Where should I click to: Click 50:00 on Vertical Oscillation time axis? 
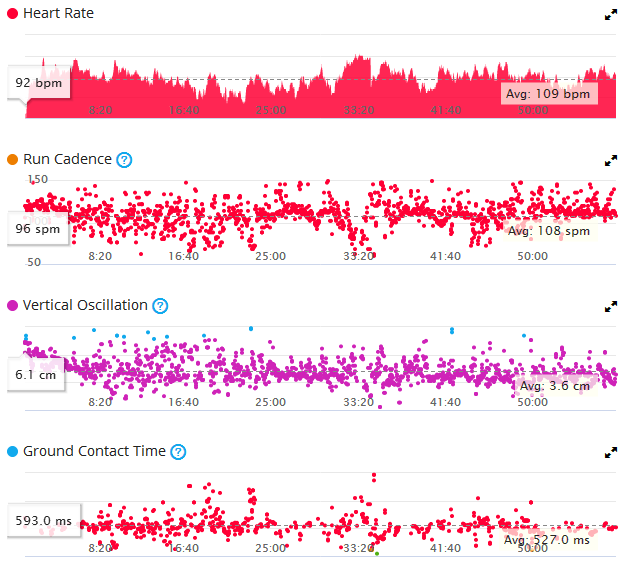tap(532, 402)
